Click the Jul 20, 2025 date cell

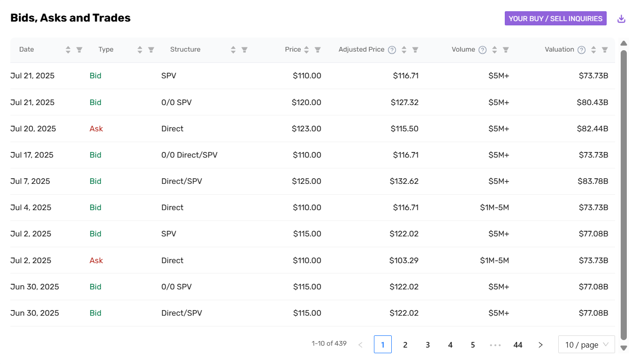click(x=33, y=129)
